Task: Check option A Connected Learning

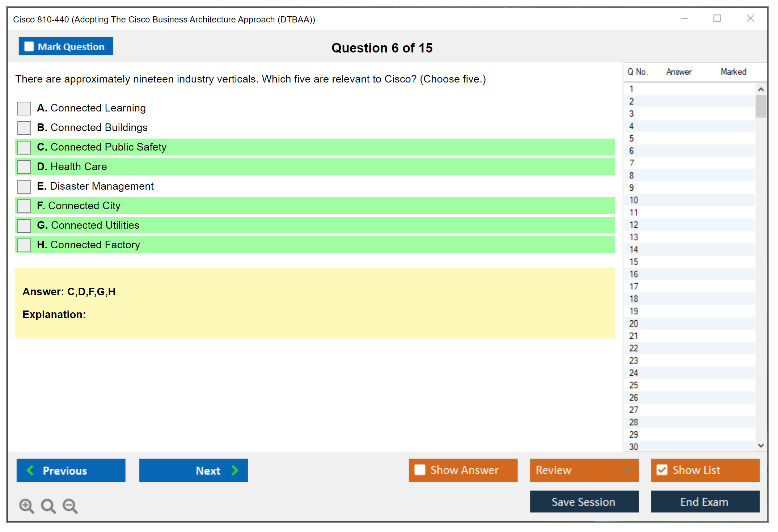Action: pos(24,108)
